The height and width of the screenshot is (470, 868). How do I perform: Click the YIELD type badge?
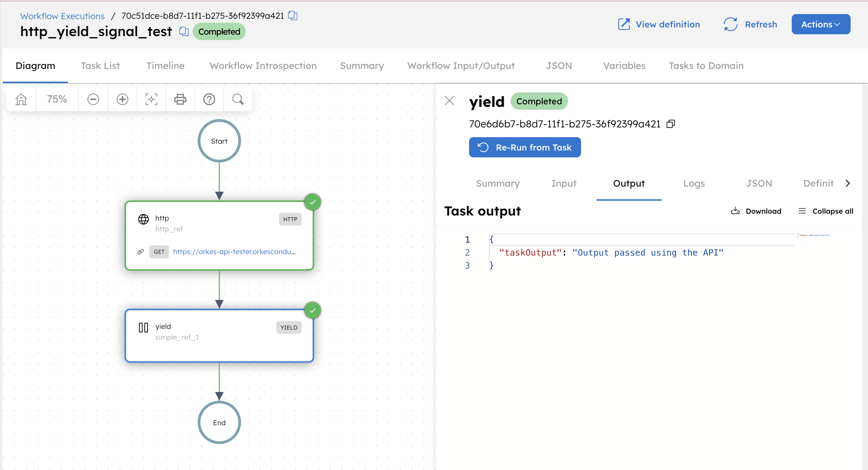[x=289, y=327]
